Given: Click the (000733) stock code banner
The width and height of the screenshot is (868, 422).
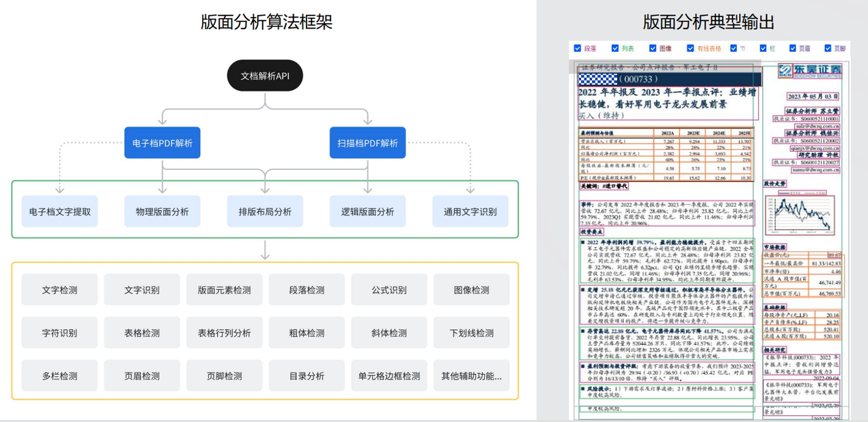Looking at the screenshot, I should (669, 79).
